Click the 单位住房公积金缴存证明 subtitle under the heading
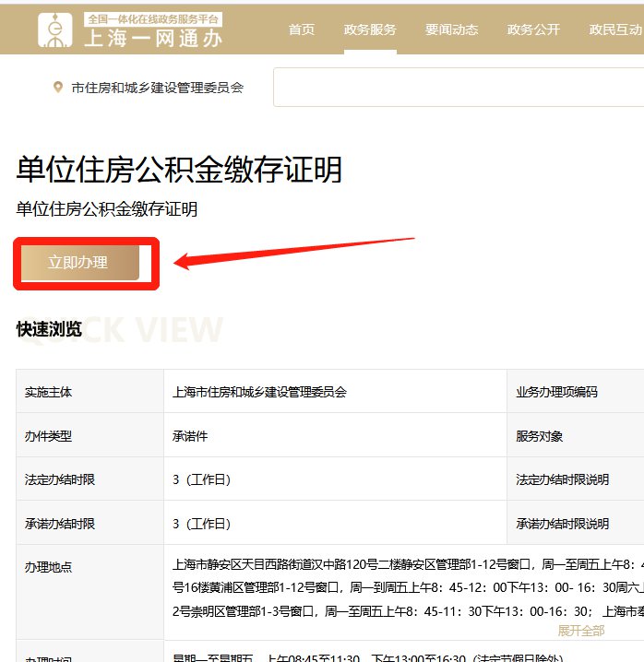The image size is (644, 662). coord(107,209)
